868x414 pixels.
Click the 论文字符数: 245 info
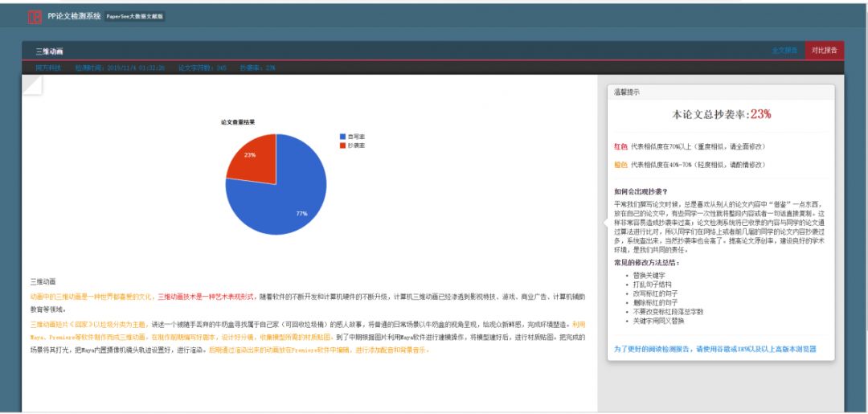pos(202,68)
